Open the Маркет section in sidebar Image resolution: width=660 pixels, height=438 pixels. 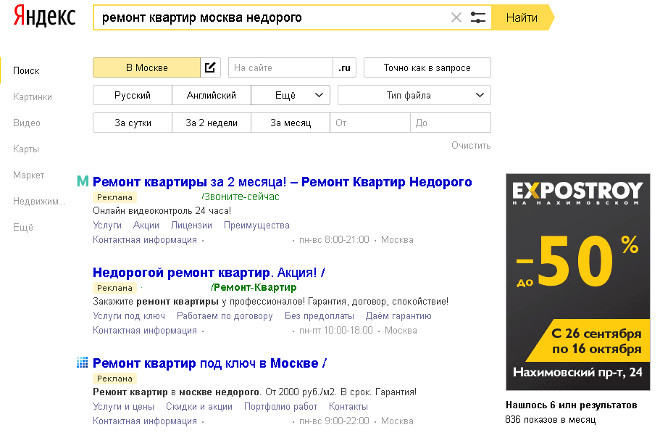pos(29,175)
